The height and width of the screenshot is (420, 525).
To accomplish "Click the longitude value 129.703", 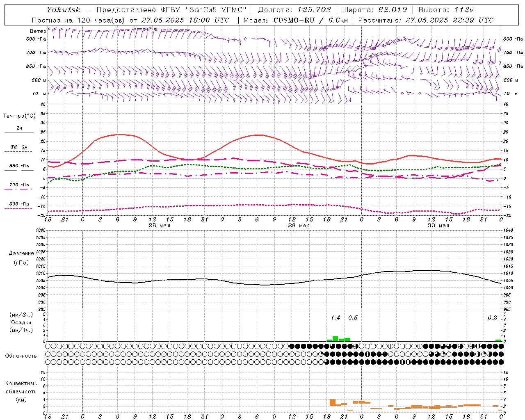I will tap(315, 10).
